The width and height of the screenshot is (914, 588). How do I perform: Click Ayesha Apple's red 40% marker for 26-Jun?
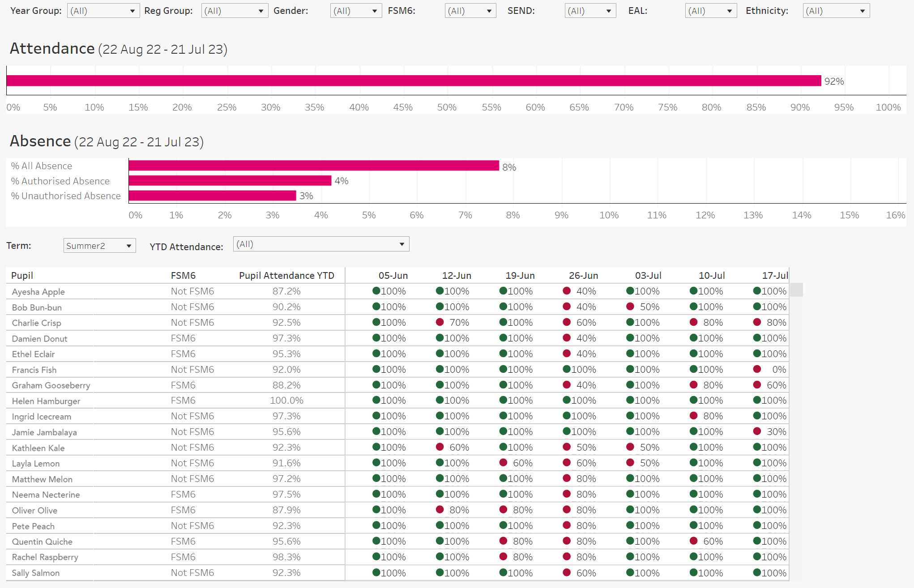pyautogui.click(x=567, y=291)
